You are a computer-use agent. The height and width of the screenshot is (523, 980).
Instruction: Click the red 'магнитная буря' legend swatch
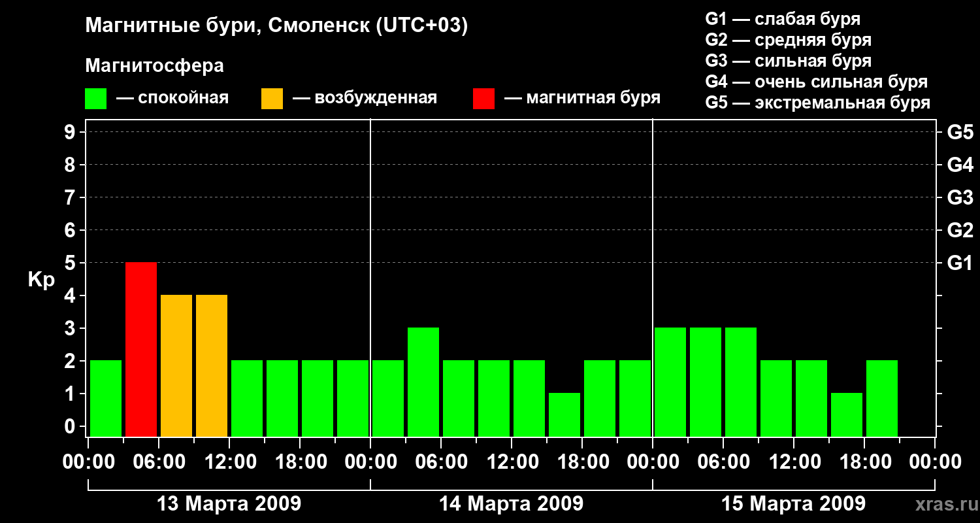483,99
